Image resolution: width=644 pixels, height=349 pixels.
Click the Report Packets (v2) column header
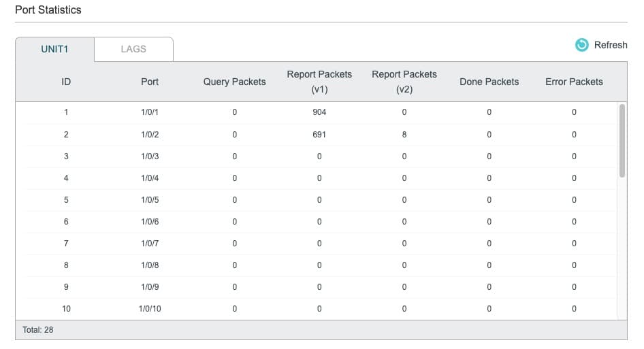tap(404, 82)
